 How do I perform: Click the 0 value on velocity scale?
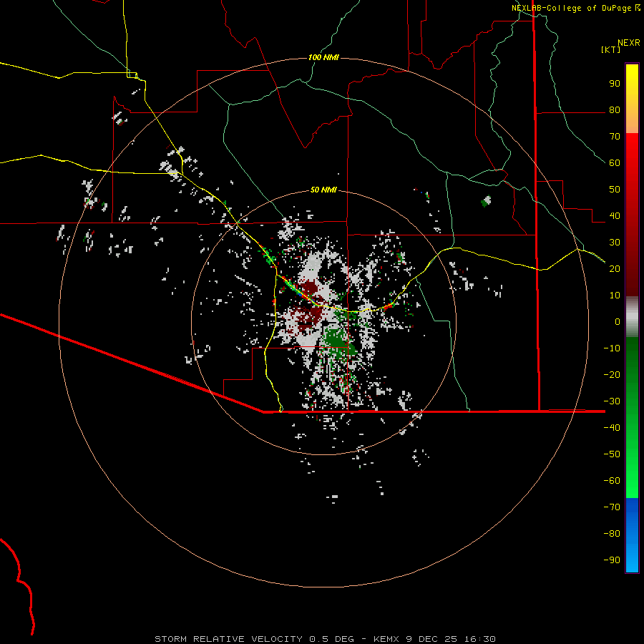pyautogui.click(x=618, y=322)
